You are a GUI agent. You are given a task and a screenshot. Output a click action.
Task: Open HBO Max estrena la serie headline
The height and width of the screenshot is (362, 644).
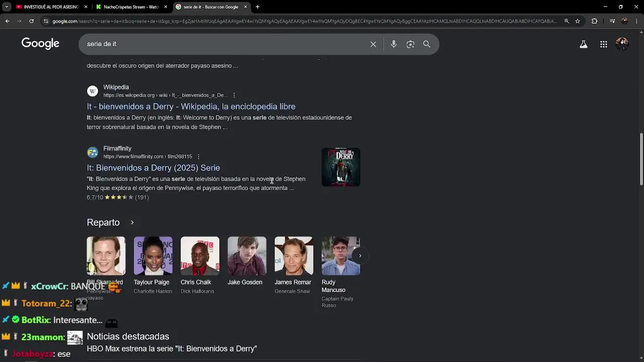click(x=172, y=348)
